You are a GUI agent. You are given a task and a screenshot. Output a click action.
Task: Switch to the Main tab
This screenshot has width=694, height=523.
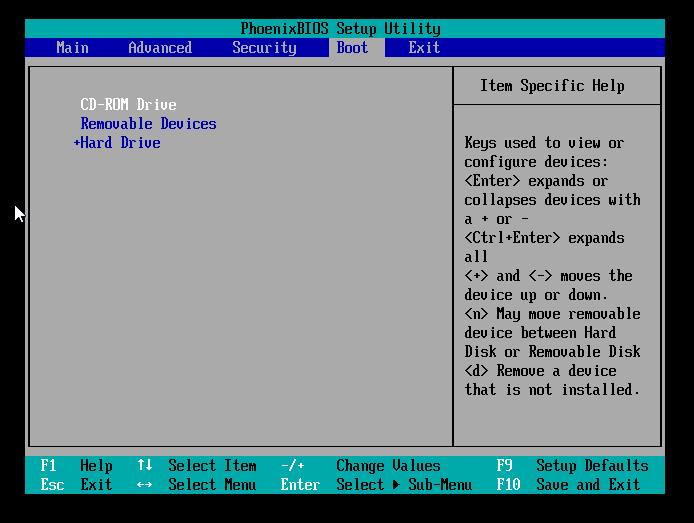(72, 48)
